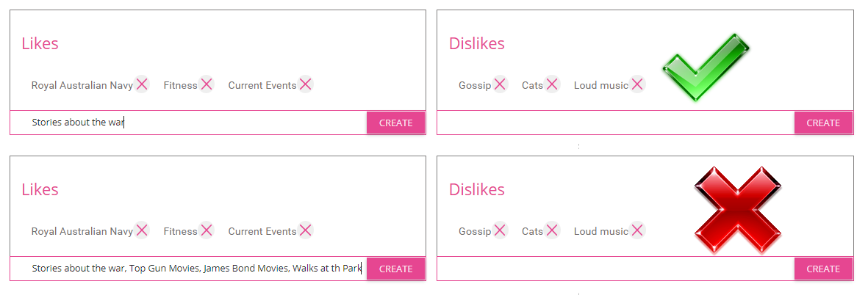Remove Royal Australian Navy tag in top Likes
The width and height of the screenshot is (868, 295).
click(142, 84)
